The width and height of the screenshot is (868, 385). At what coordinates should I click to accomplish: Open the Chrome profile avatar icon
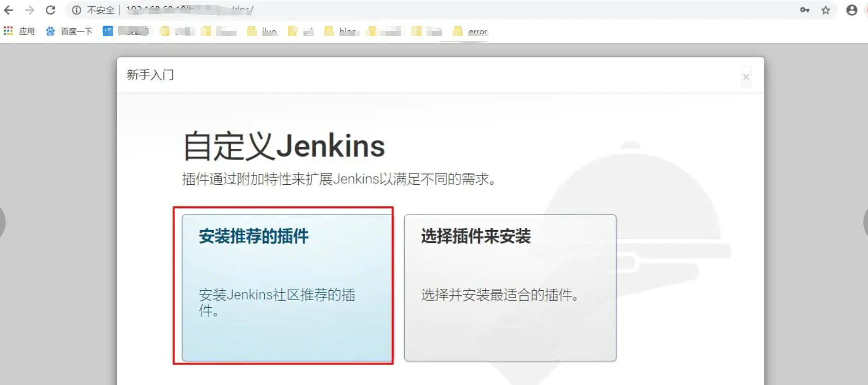[x=852, y=10]
